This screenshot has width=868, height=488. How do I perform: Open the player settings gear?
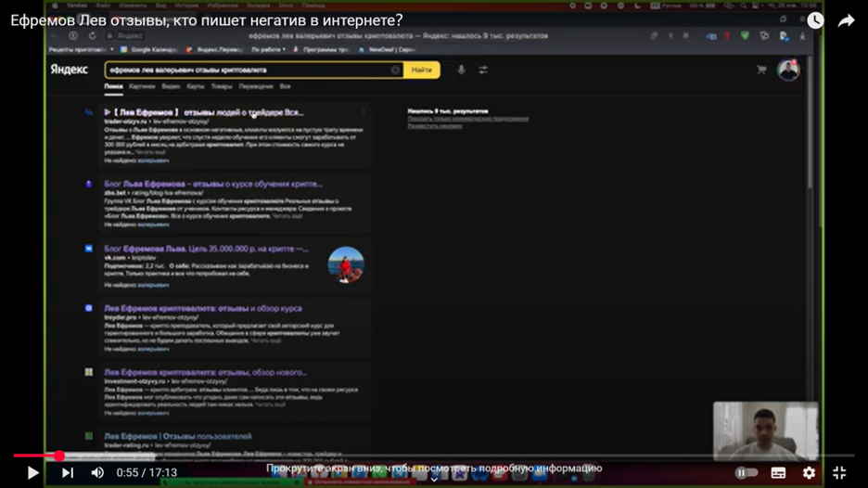tap(809, 472)
